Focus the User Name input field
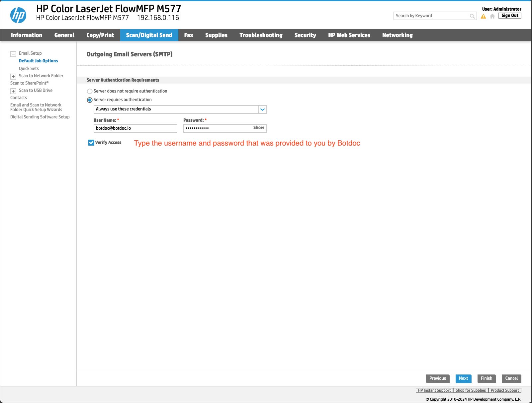Screen dimensions: 532x403 pyautogui.click(x=135, y=128)
